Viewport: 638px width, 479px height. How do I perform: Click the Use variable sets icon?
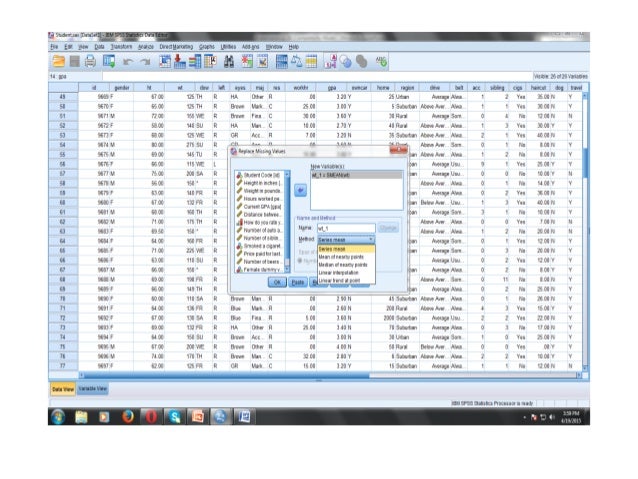[346, 62]
